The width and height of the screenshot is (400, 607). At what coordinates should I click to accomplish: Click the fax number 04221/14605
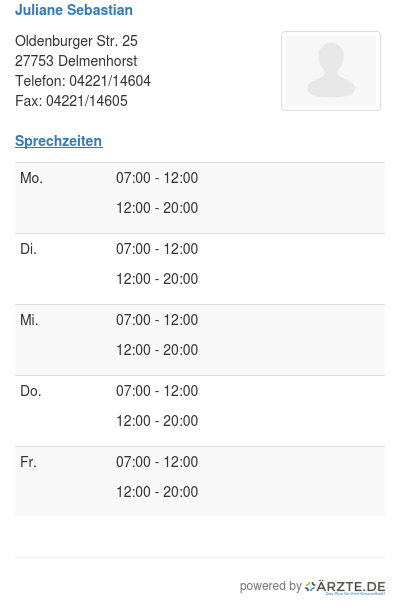(x=87, y=101)
